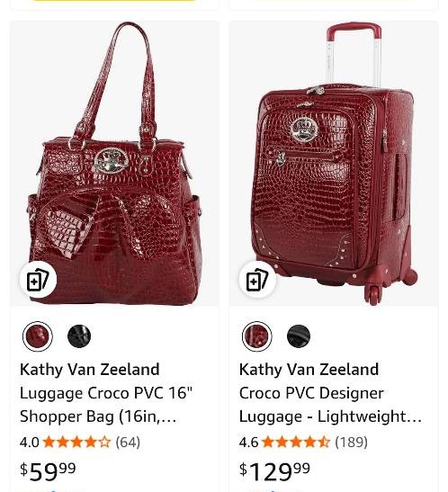448x492 pixels.
Task: Open the red croco shopper bag product image
Action: (x=114, y=163)
